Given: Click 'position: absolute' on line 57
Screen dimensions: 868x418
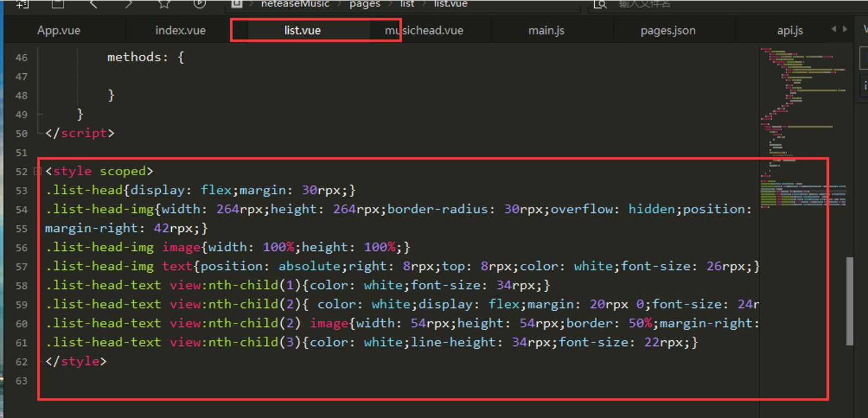Looking at the screenshot, I should tap(271, 266).
